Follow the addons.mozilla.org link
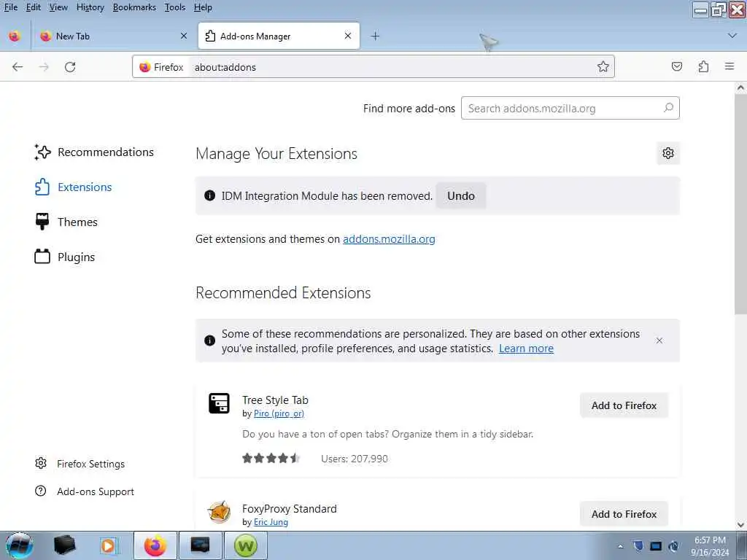 389,239
